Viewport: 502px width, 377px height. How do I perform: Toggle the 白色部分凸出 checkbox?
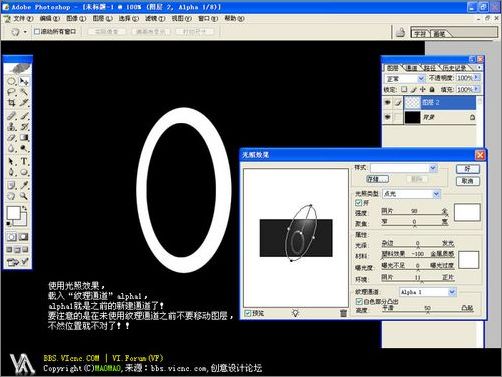[x=359, y=301]
